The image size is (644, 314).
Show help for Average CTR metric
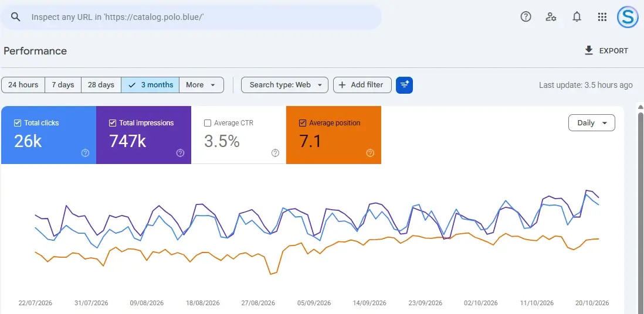(x=275, y=153)
